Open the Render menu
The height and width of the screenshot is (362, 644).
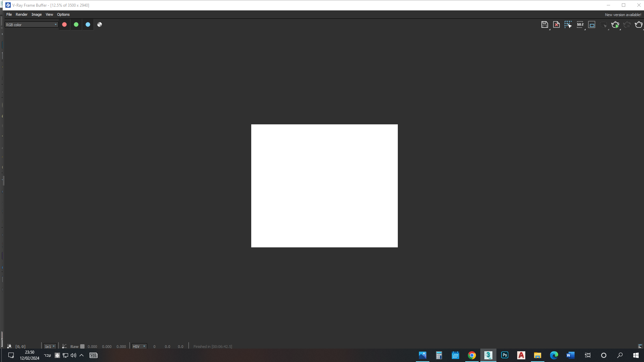pyautogui.click(x=21, y=14)
